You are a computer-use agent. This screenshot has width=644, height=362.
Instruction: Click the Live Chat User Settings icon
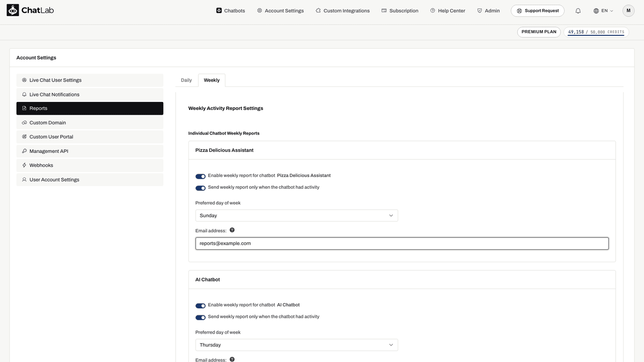(24, 80)
